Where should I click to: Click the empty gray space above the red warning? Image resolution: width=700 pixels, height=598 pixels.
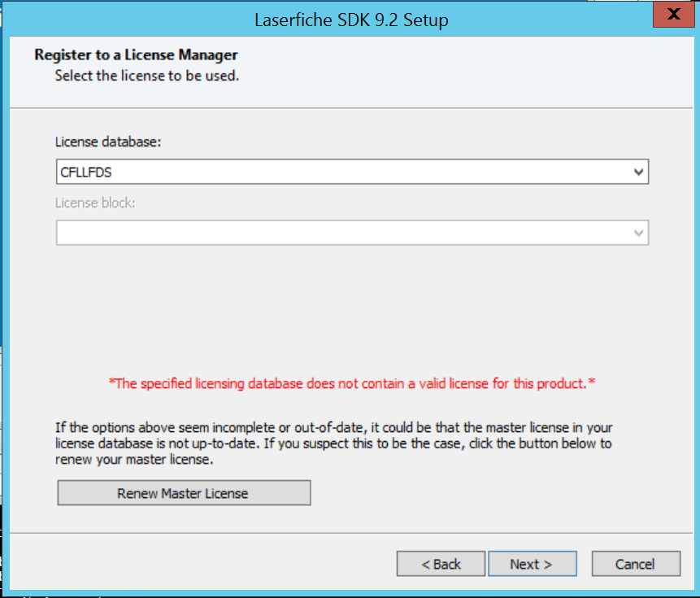[x=350, y=309]
